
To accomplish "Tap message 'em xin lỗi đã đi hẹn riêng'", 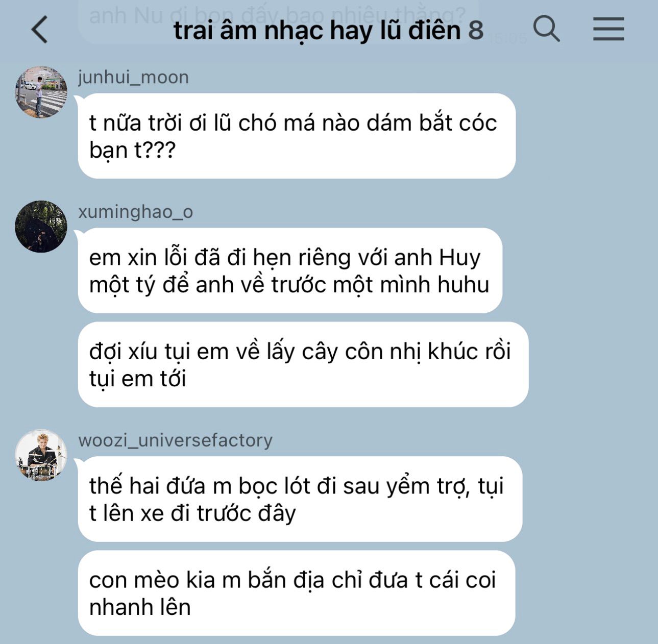I will 290,270.
